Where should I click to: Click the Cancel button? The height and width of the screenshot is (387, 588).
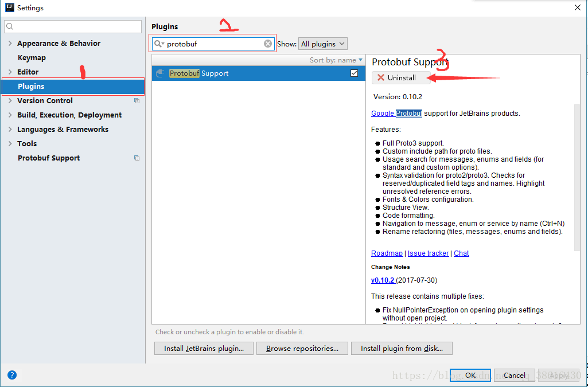tap(514, 375)
